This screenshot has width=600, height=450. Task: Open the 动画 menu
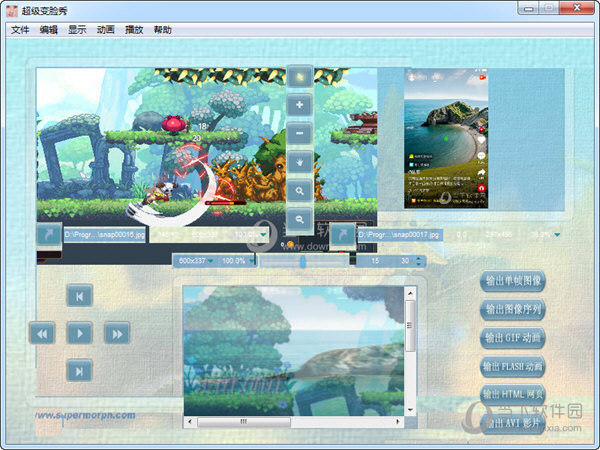(x=106, y=30)
